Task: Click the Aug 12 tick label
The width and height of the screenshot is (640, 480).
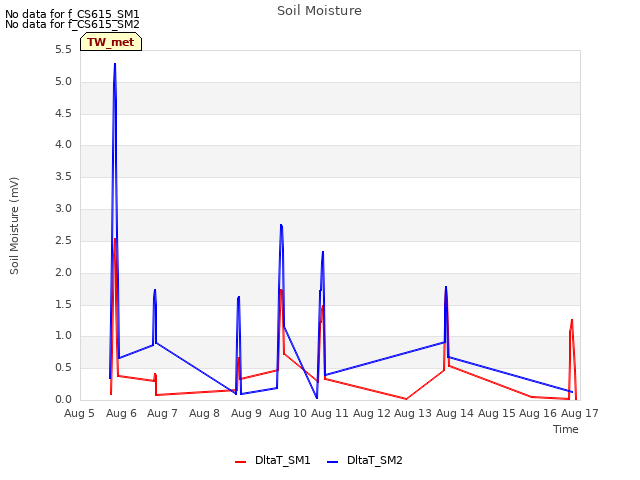Action: 372,413
